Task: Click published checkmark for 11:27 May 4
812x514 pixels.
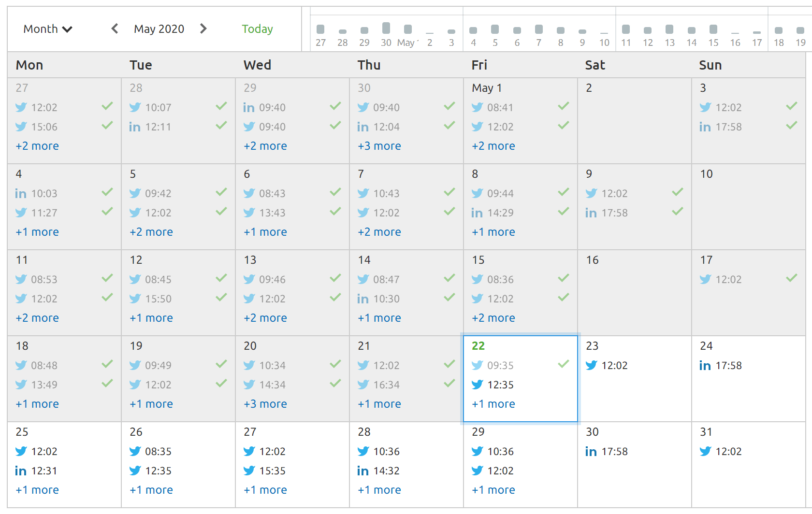Action: click(x=107, y=211)
